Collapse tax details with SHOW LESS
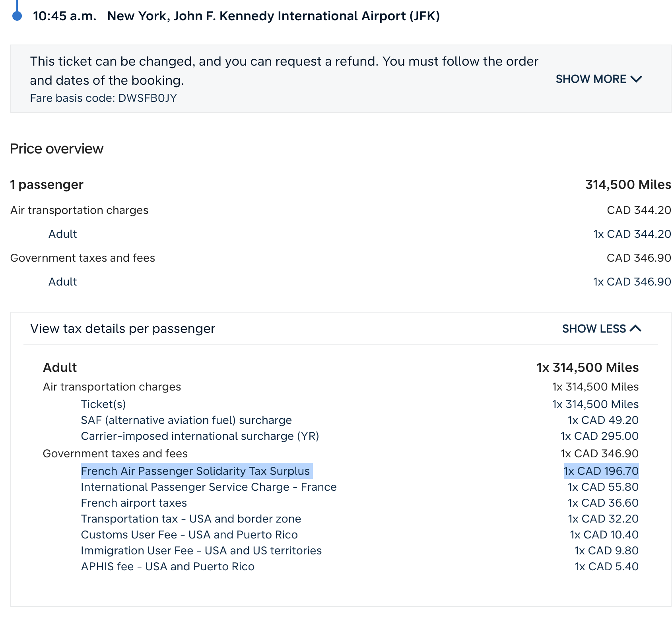The width and height of the screenshot is (672, 618). point(594,329)
